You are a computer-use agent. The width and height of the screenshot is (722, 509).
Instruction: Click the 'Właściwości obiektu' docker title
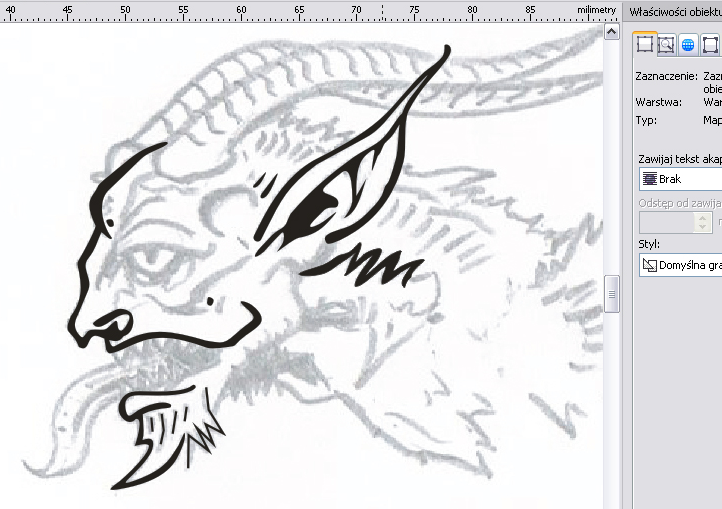click(x=675, y=10)
